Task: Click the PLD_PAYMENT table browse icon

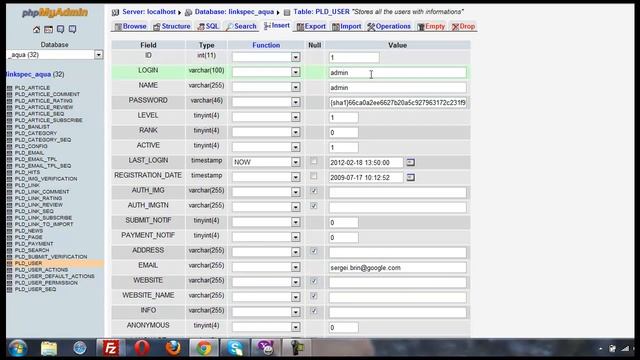Action: (9, 244)
